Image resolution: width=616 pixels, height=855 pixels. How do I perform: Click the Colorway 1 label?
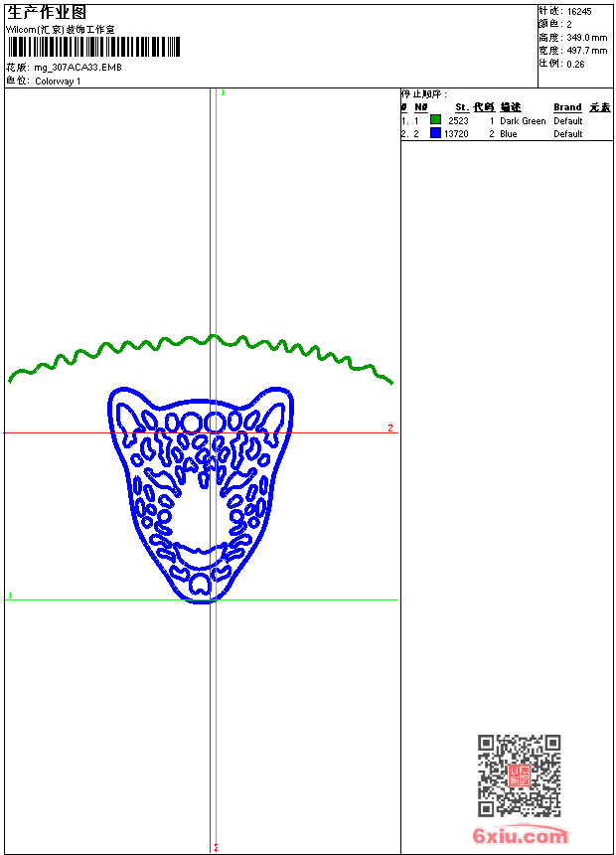[x=59, y=81]
